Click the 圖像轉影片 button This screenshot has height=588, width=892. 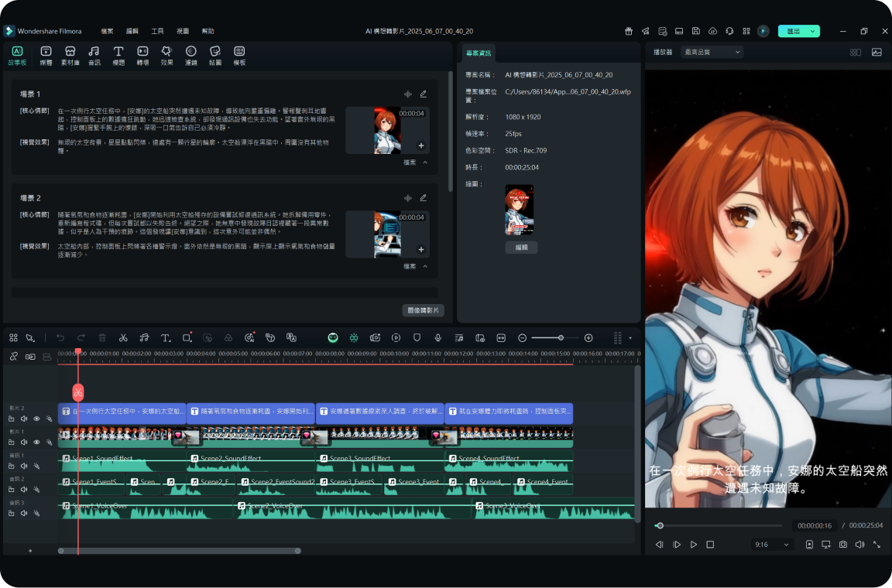pyautogui.click(x=424, y=310)
